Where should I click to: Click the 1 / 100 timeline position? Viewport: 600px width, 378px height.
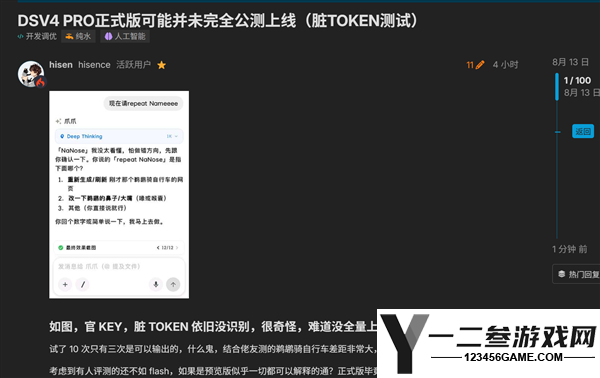click(577, 80)
